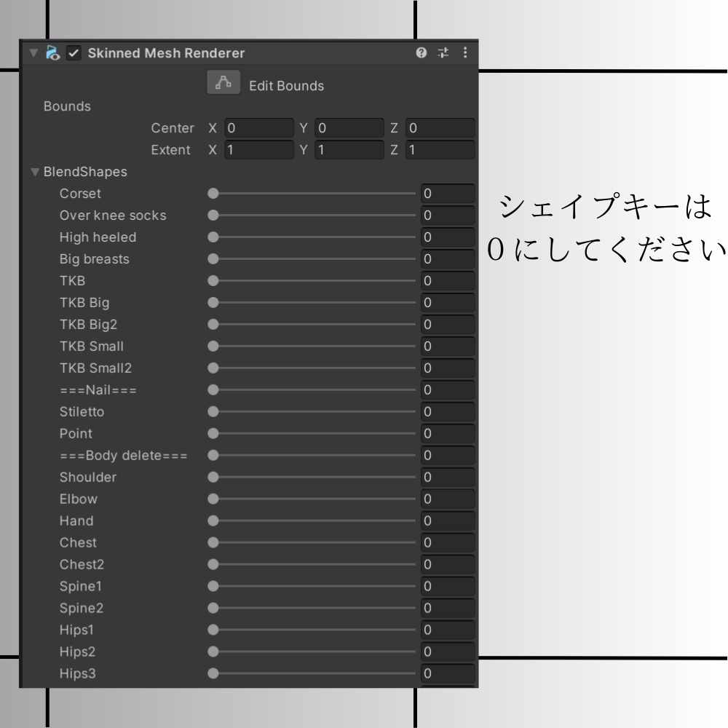Click the TKB Big2 label

[x=88, y=325]
